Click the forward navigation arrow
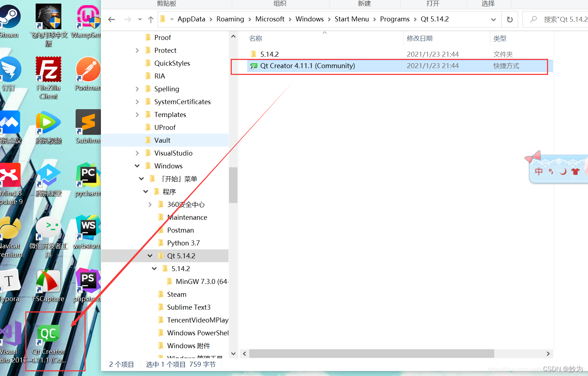 (x=127, y=19)
